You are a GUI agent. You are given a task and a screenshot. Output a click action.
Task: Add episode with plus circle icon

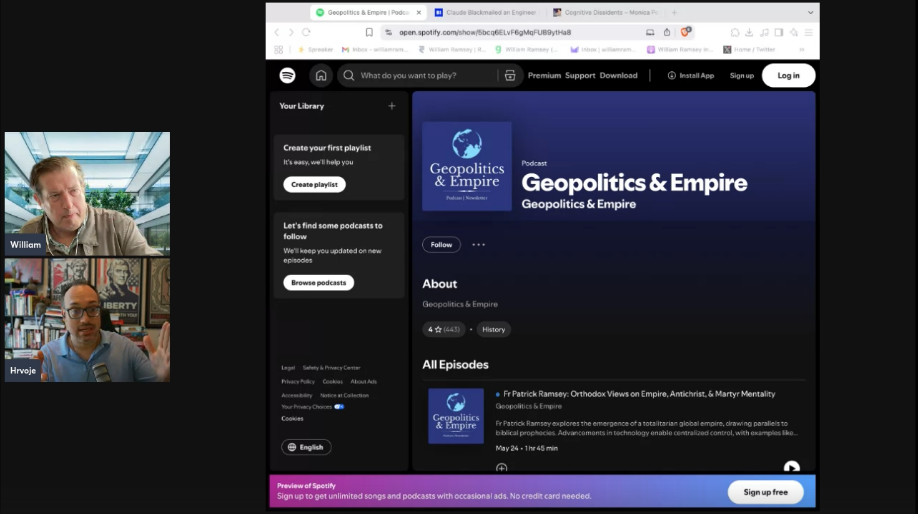(502, 468)
